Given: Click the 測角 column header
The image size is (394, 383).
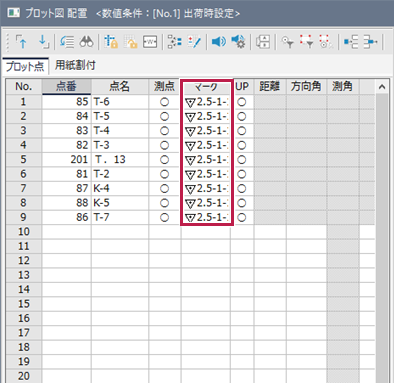Looking at the screenshot, I should pyautogui.click(x=342, y=87).
